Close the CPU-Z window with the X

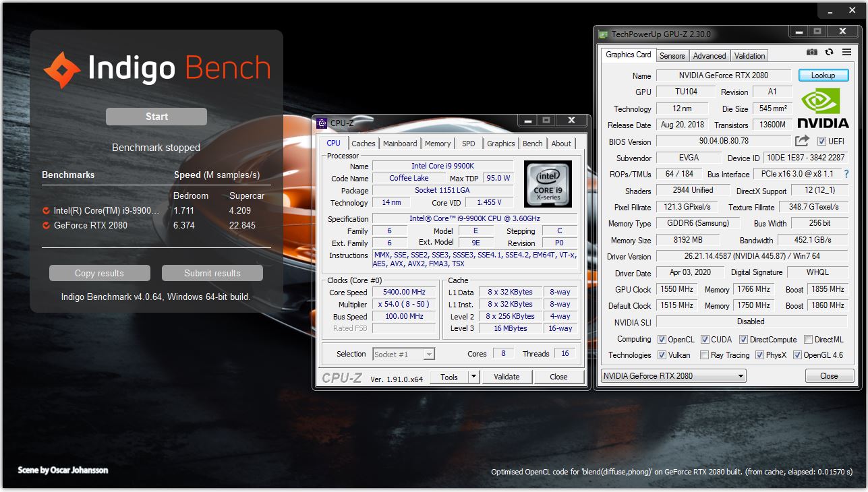point(571,121)
